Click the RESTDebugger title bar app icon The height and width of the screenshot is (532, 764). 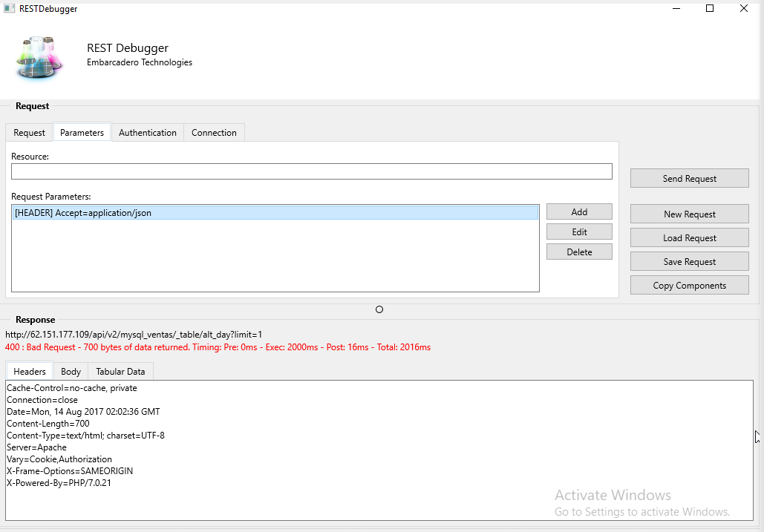tap(9, 8)
